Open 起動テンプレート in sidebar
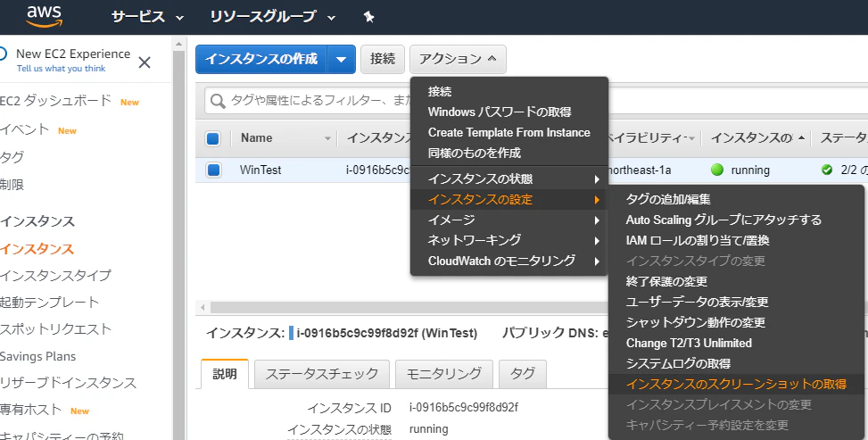The image size is (868, 440). 49,302
